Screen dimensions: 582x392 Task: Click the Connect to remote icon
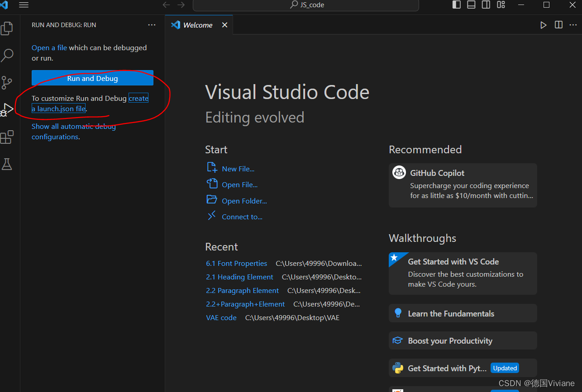(x=212, y=216)
